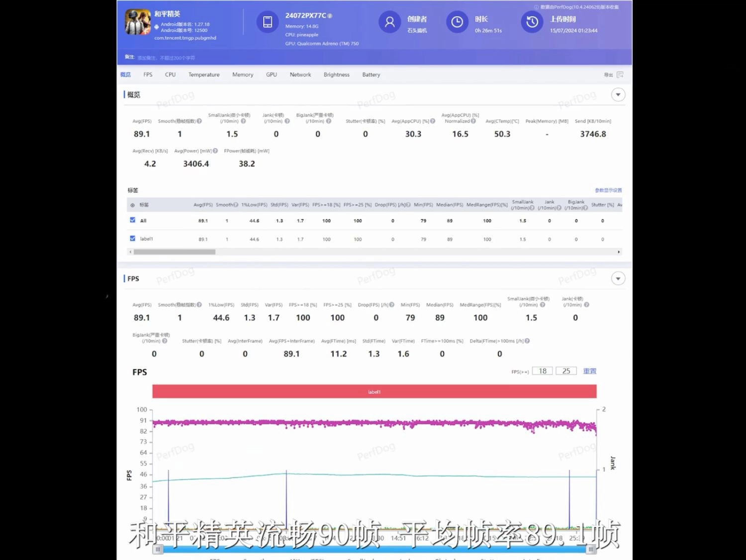Click the left handle of the chart range slider

[x=158, y=549]
